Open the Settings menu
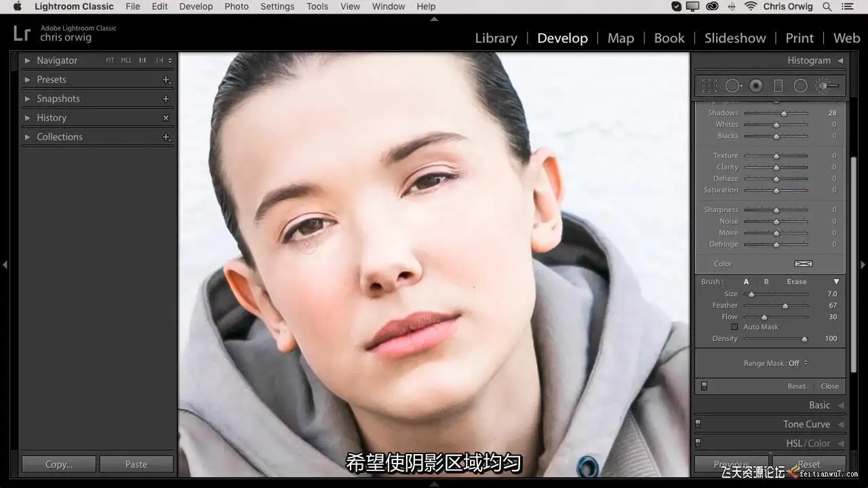The image size is (868, 488). pyautogui.click(x=277, y=7)
